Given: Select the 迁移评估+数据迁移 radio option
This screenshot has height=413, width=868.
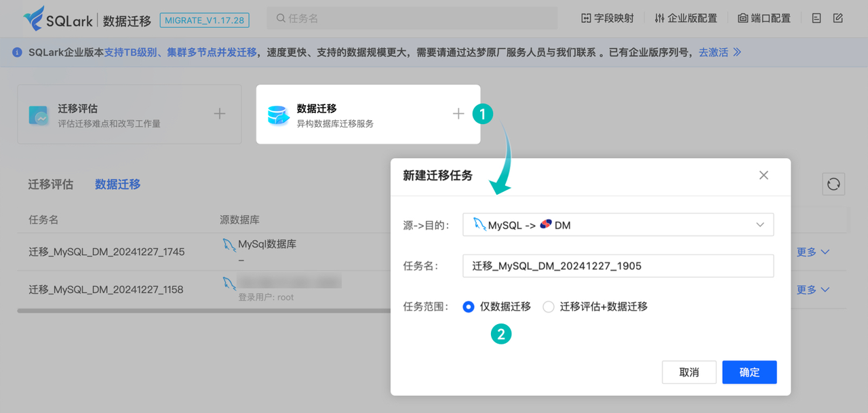Looking at the screenshot, I should click(x=548, y=307).
